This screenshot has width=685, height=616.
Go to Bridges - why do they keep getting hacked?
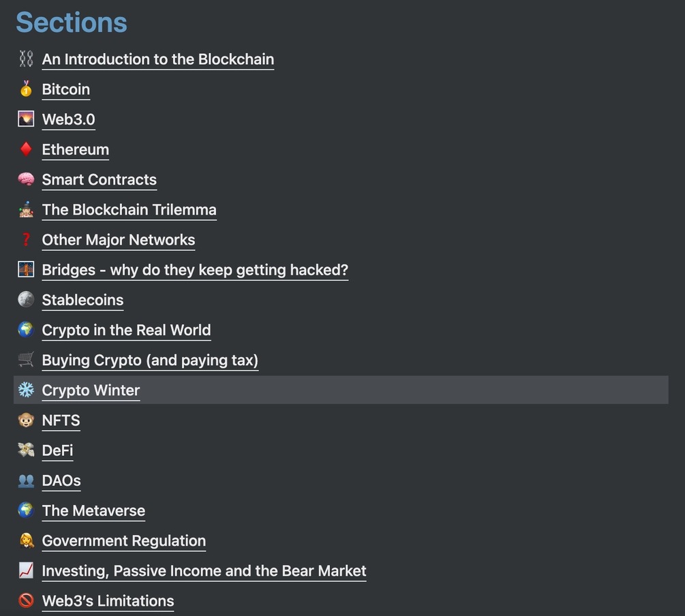(x=195, y=270)
